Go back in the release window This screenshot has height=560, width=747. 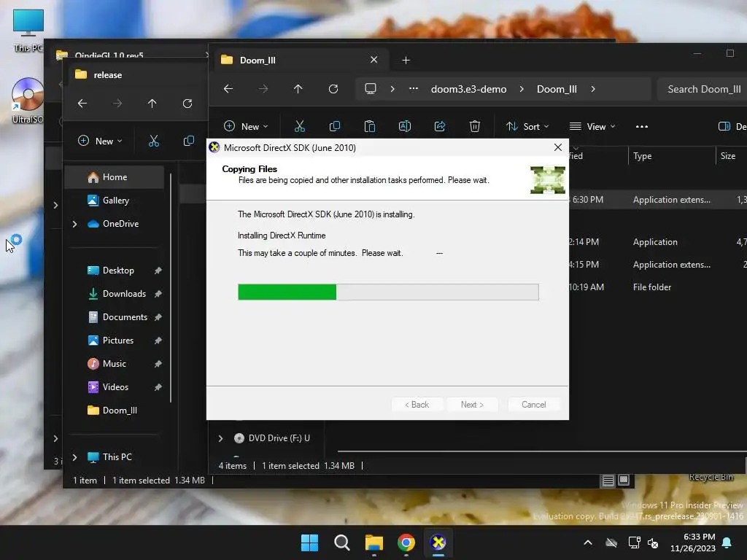[82, 104]
